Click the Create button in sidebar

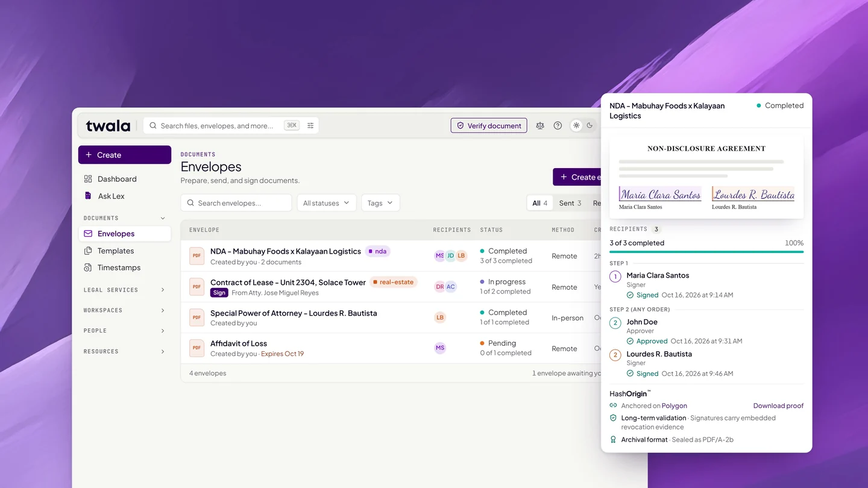[125, 155]
